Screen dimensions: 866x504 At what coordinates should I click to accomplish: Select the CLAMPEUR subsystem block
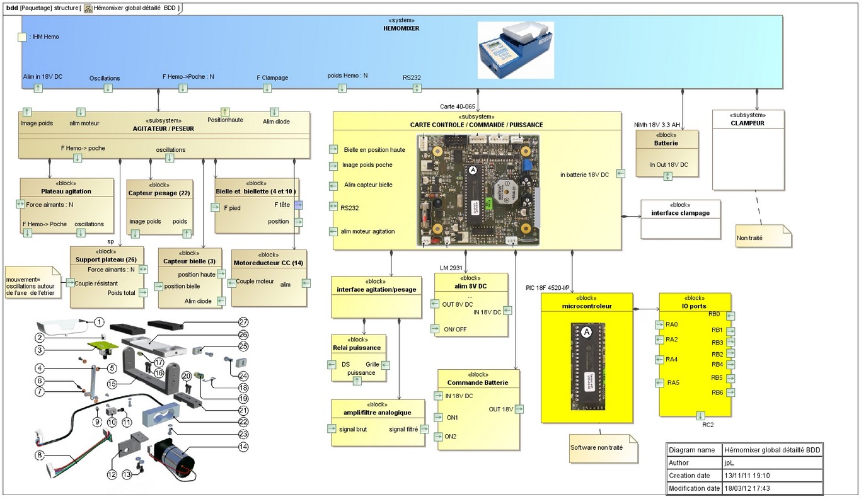pos(748,149)
